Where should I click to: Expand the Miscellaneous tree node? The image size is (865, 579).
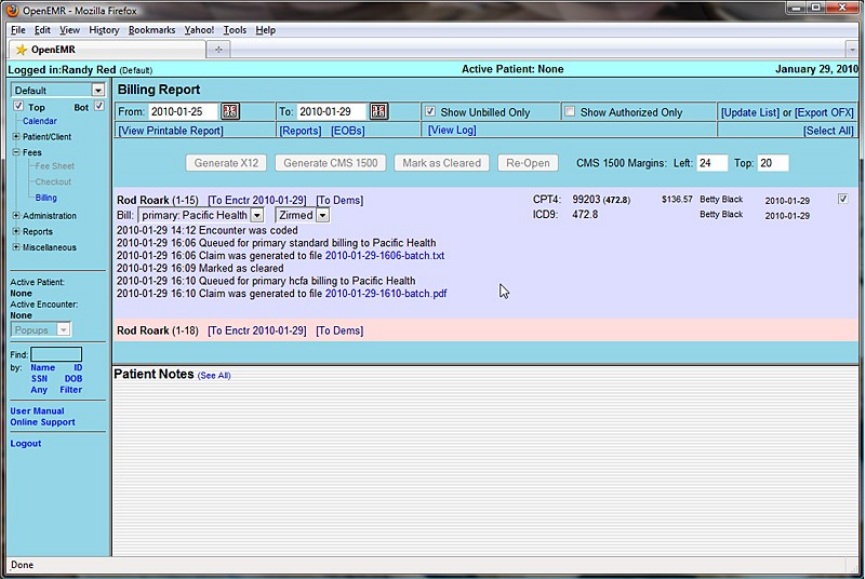17,247
